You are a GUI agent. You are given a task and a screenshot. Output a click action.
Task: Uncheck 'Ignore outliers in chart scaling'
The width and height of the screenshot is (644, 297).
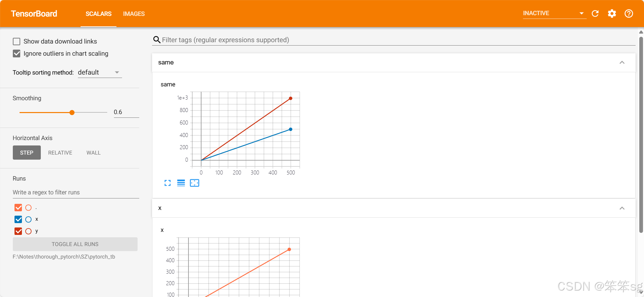(x=17, y=54)
